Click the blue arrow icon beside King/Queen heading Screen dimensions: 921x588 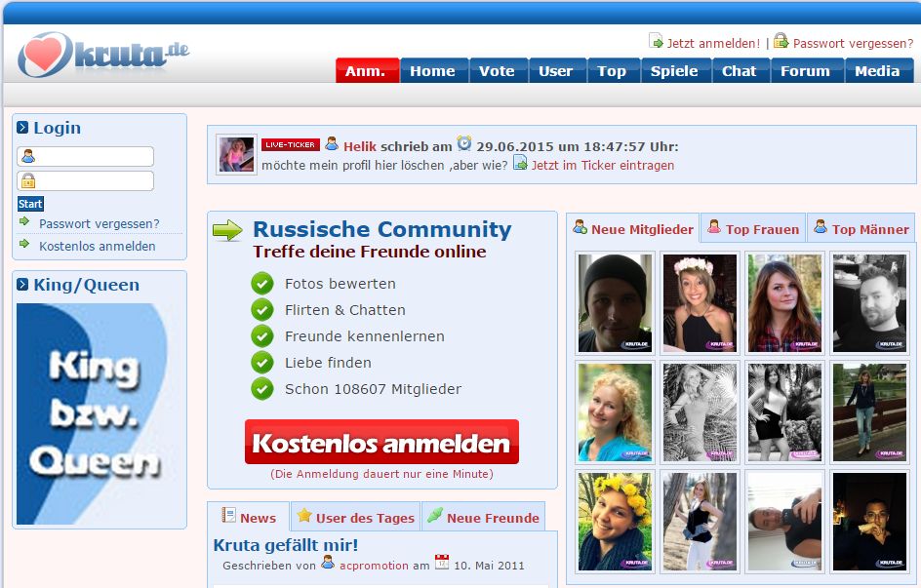tap(22, 285)
